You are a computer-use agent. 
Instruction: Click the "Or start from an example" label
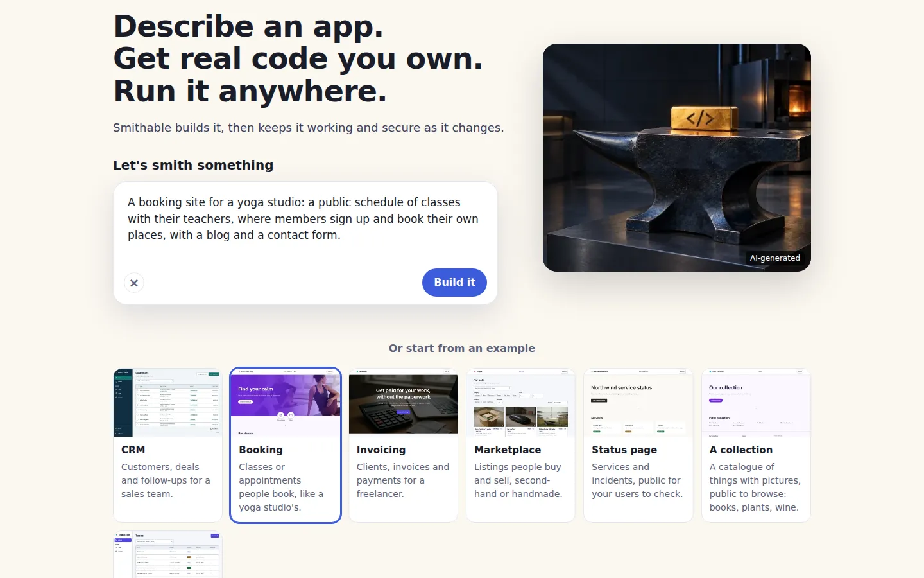(462, 348)
